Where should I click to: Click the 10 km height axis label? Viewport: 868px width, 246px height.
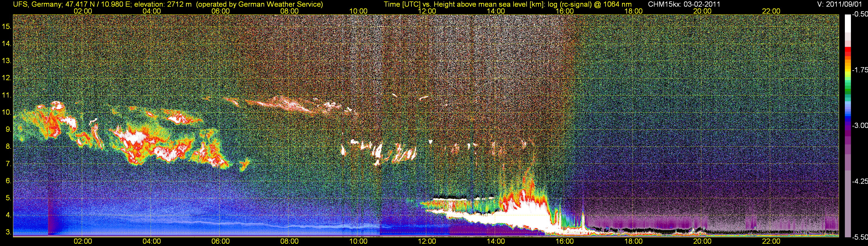coord(6,112)
